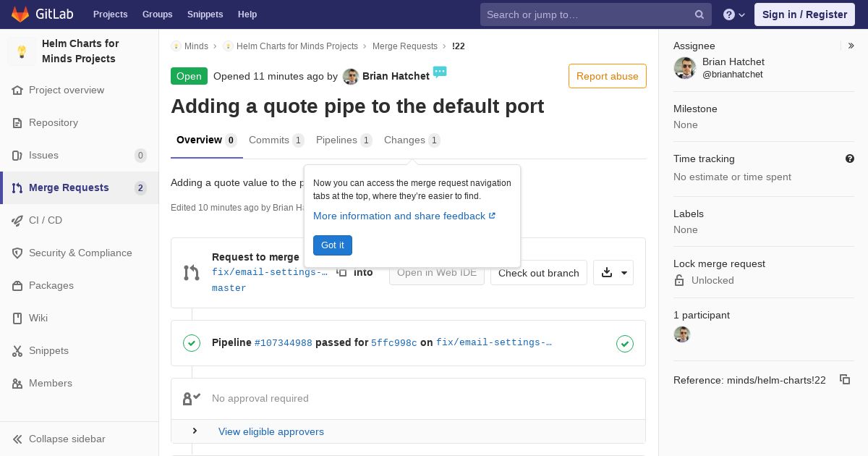Click the assignee Brian Hatchet avatar
Viewport: 868px width, 456px height.
pyautogui.click(x=685, y=68)
